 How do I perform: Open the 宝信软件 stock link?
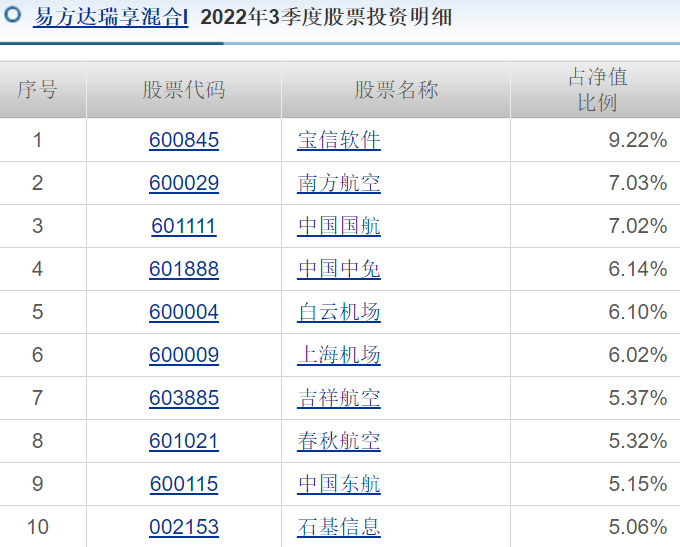coord(339,140)
